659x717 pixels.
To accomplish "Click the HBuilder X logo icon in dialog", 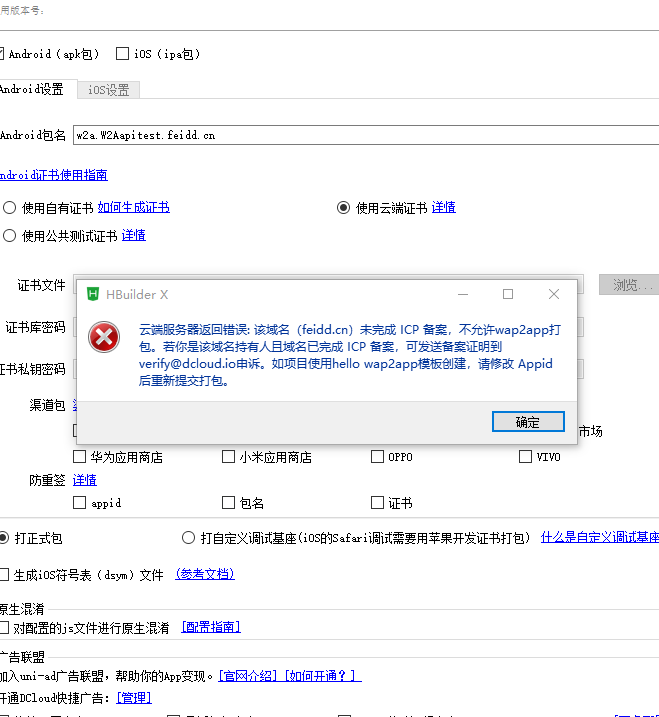I will (93, 294).
